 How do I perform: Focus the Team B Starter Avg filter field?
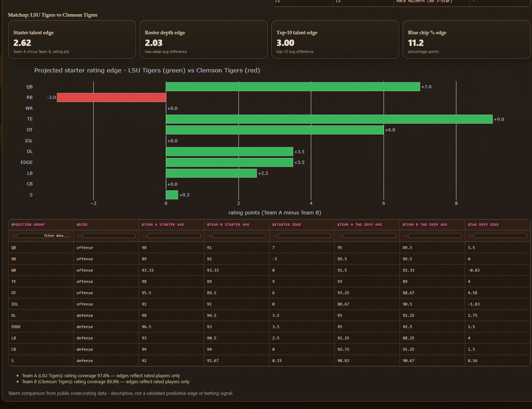click(239, 236)
